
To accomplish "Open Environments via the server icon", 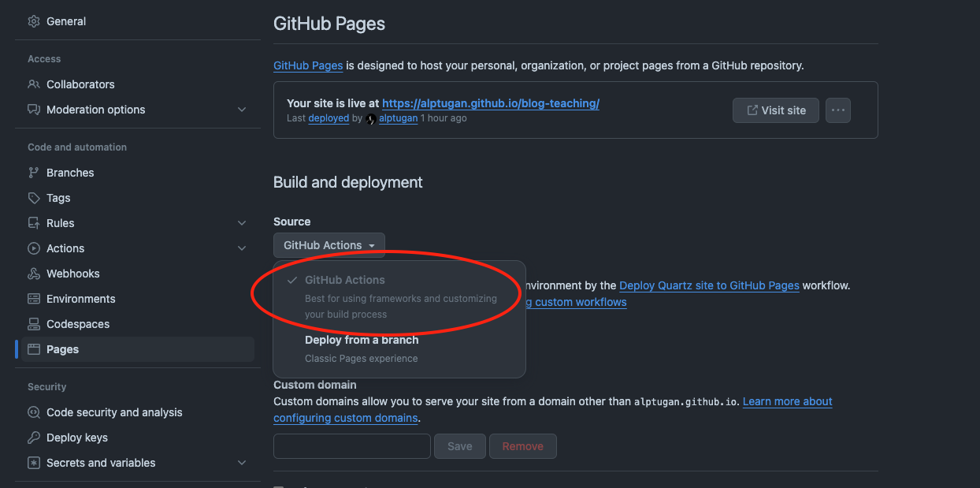I will coord(34,299).
